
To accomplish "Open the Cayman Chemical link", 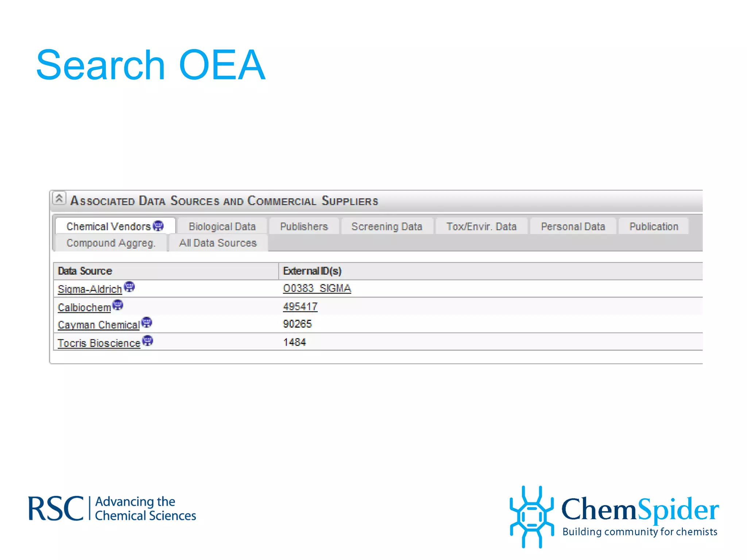I will click(99, 325).
